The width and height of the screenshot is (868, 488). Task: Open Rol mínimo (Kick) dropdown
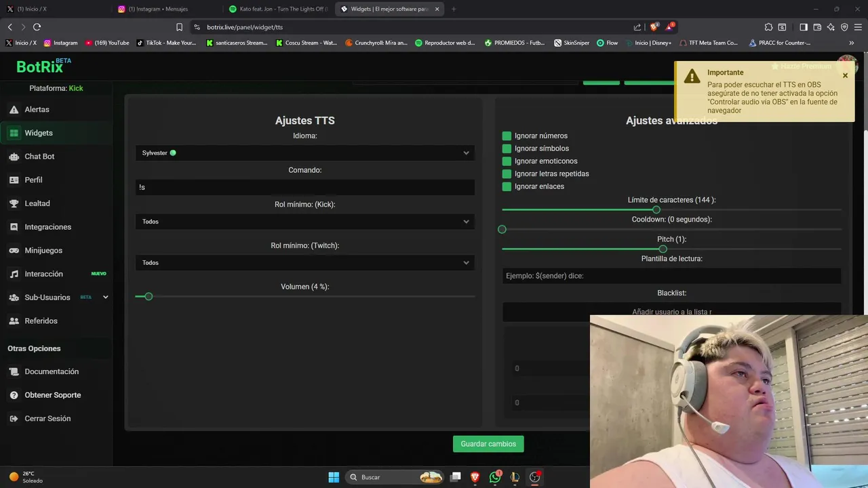point(304,222)
